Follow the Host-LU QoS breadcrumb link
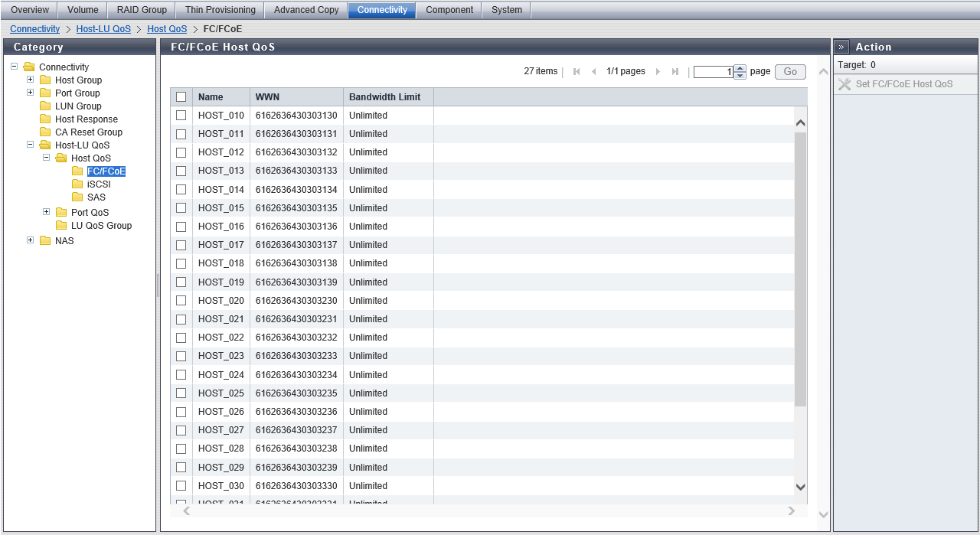The image size is (980, 535). (x=103, y=29)
